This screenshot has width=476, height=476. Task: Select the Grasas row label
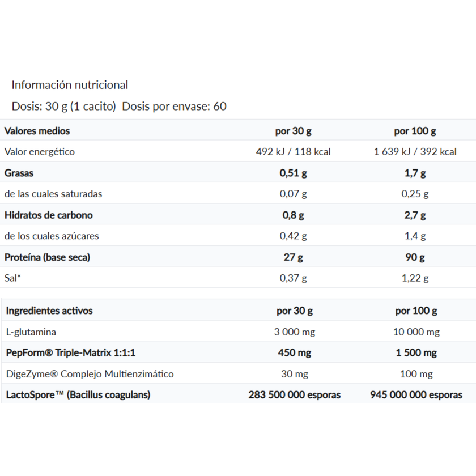click(19, 173)
